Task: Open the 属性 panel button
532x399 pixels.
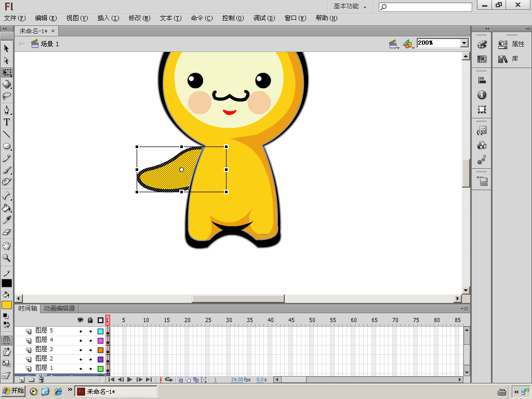Action: 512,44
